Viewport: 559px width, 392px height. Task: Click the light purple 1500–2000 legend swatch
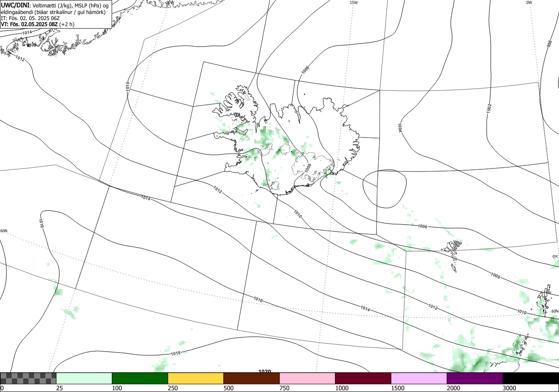click(419, 378)
